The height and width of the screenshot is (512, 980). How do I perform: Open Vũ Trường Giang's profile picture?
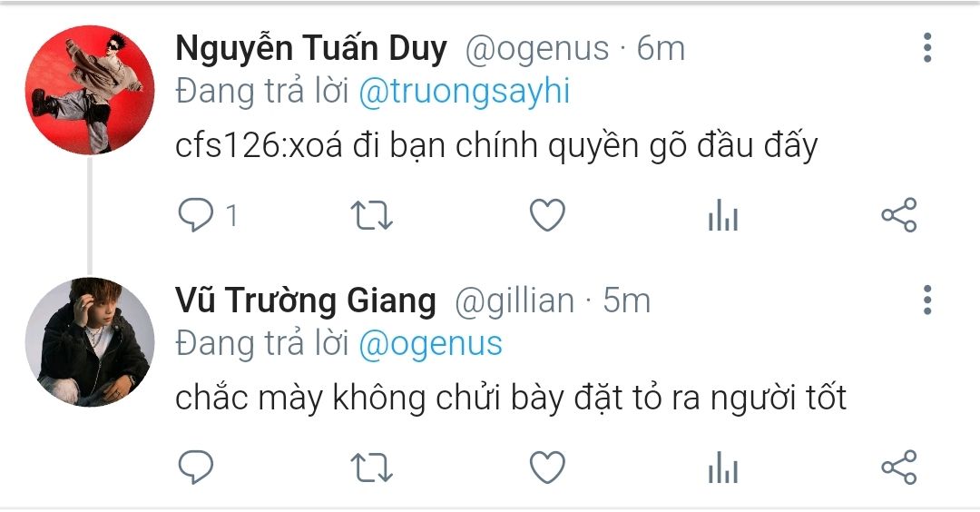pyautogui.click(x=90, y=342)
